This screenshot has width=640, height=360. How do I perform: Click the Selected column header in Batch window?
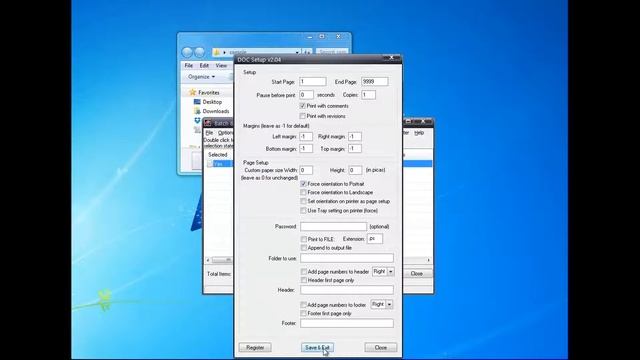pyautogui.click(x=218, y=155)
